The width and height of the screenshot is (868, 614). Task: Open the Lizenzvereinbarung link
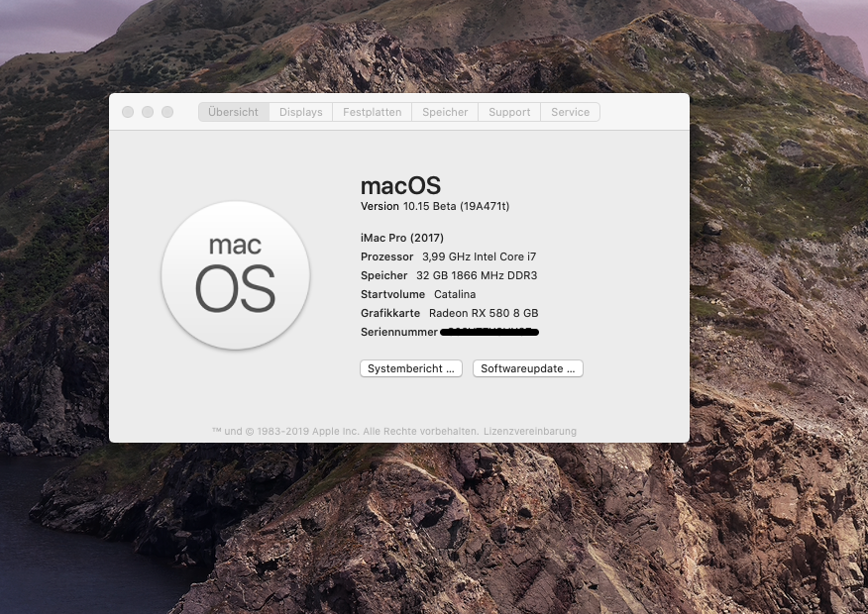coord(530,431)
